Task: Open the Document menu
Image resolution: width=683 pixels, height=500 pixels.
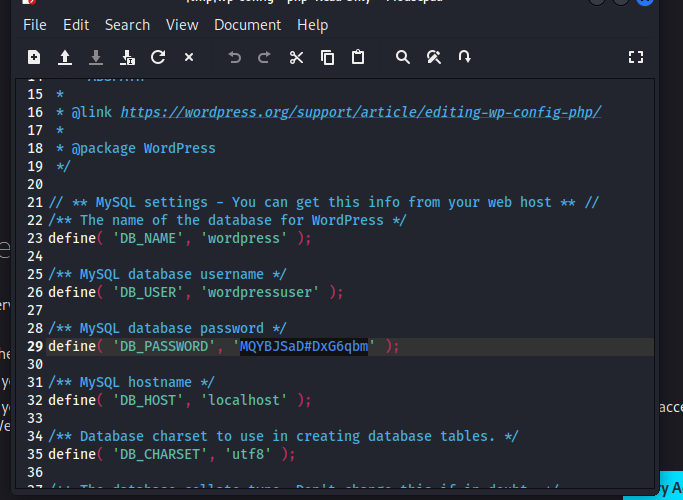Action: coord(247,25)
